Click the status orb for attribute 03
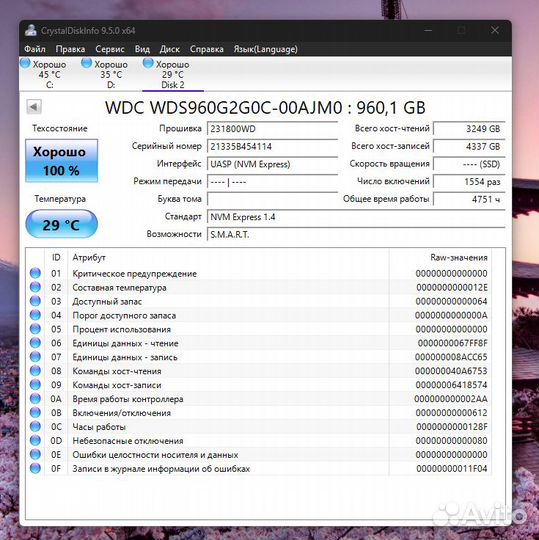The width and height of the screenshot is (539, 540). (x=35, y=301)
